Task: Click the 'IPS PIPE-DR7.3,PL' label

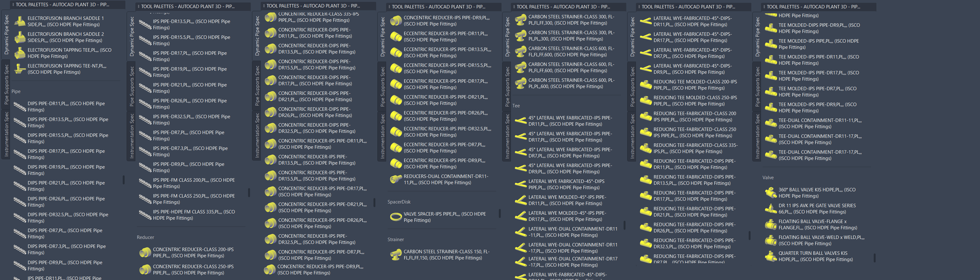Action: (x=191, y=152)
